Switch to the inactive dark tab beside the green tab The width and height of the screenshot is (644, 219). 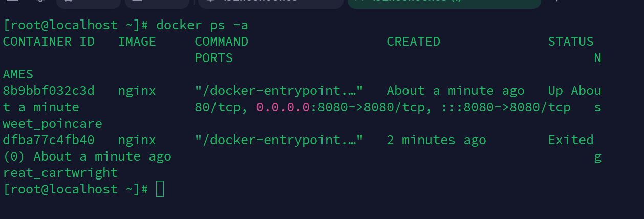pos(270,4)
